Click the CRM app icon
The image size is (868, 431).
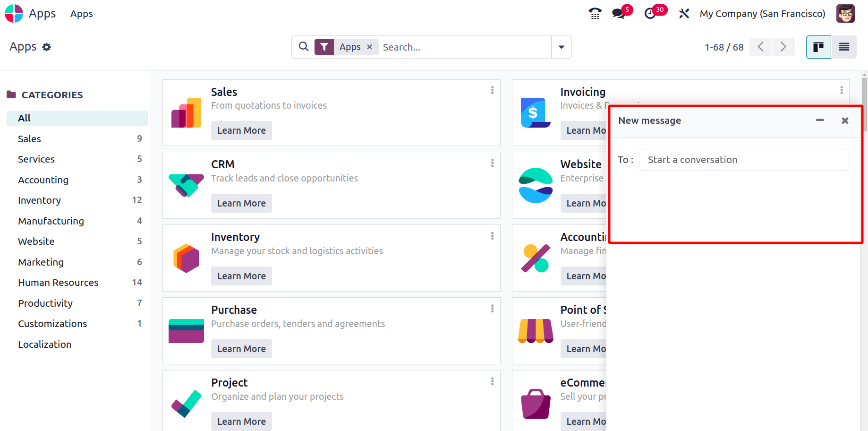click(x=186, y=185)
